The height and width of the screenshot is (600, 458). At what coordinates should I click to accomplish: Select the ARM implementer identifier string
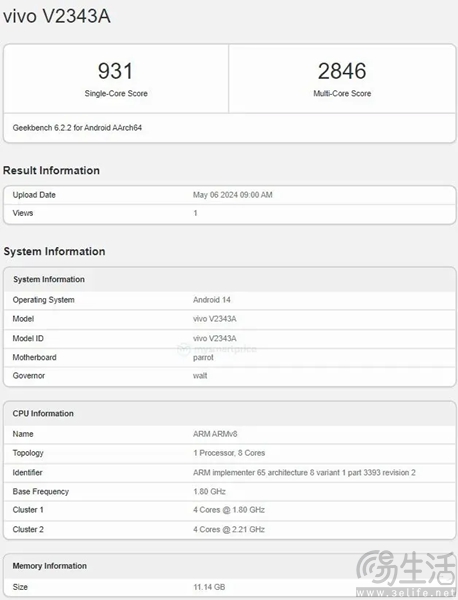(304, 473)
